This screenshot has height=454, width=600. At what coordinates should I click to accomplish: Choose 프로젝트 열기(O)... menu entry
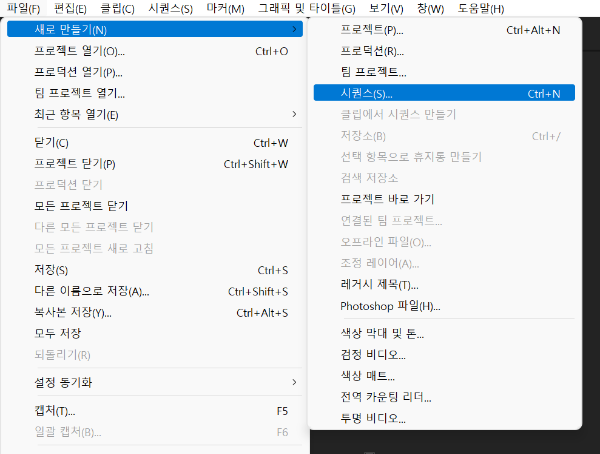(x=155, y=51)
